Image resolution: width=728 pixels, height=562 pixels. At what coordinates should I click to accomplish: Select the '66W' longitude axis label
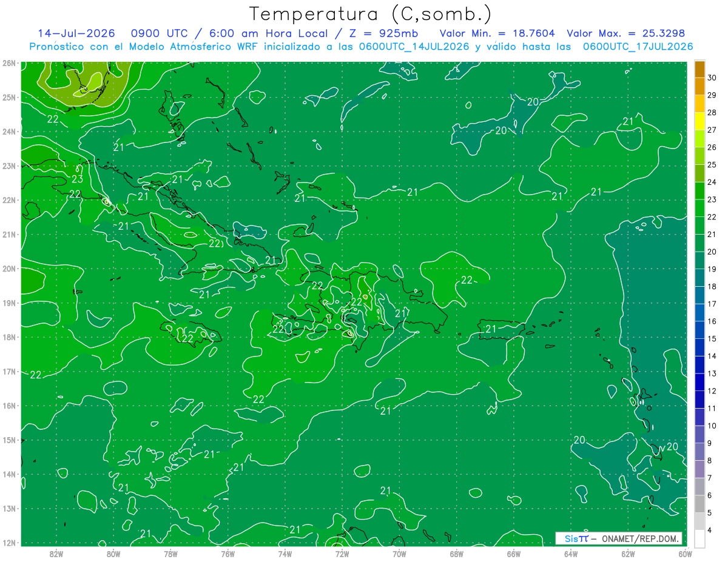pos(513,553)
